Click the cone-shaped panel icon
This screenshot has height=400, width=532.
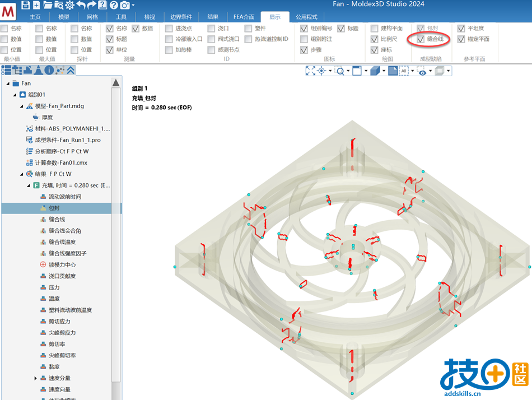(38, 70)
